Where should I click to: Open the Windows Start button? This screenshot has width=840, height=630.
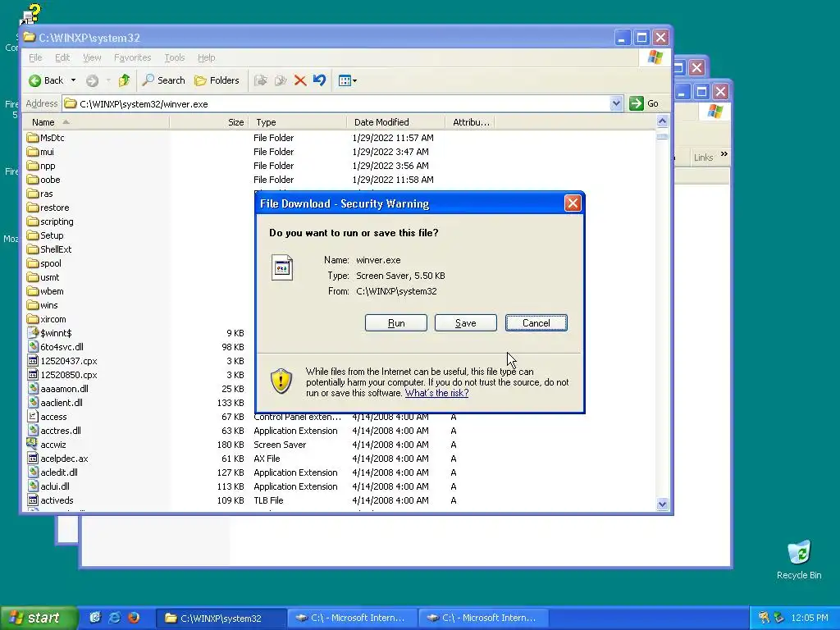[39, 618]
